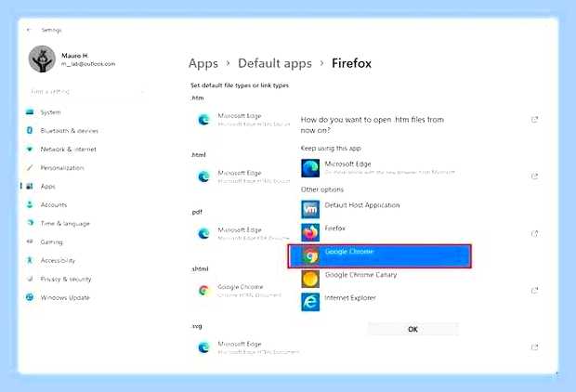Open Accessibility settings
576x392 pixels.
[x=58, y=260]
